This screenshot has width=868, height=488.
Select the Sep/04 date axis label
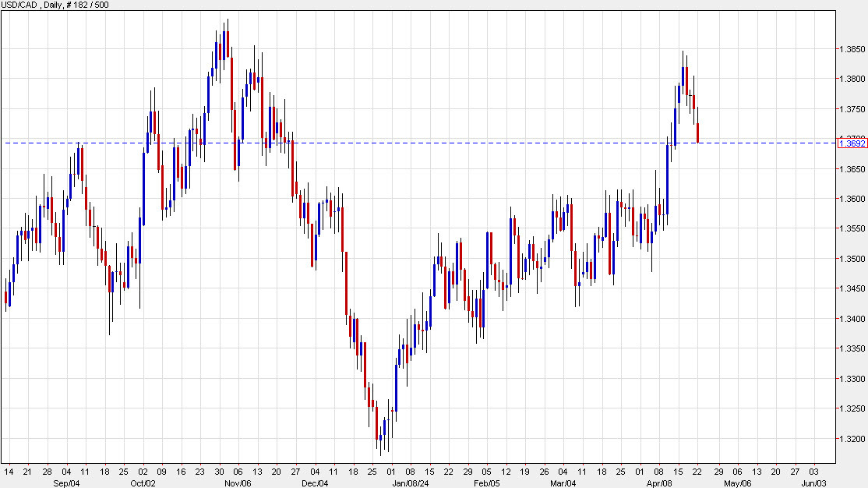[67, 483]
